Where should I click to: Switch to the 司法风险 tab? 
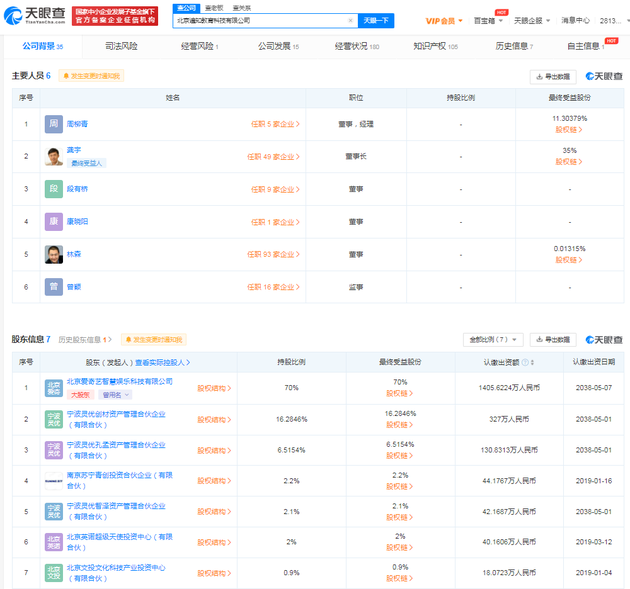click(x=121, y=46)
